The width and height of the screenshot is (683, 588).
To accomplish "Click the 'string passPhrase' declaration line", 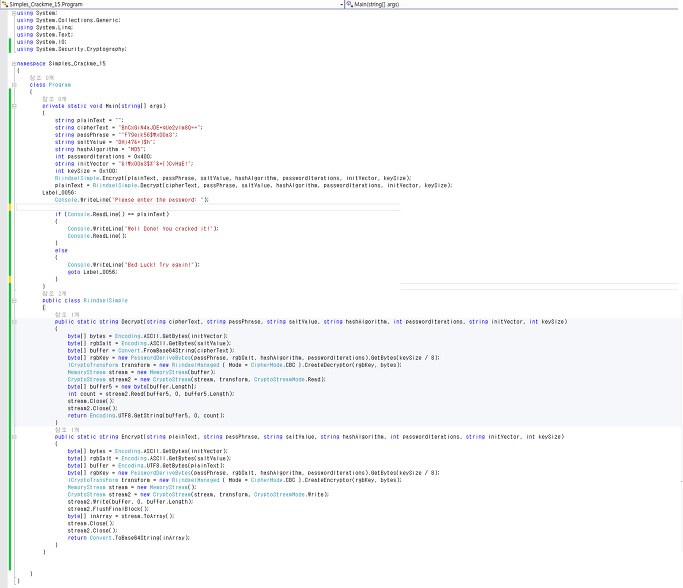I will 116,135.
